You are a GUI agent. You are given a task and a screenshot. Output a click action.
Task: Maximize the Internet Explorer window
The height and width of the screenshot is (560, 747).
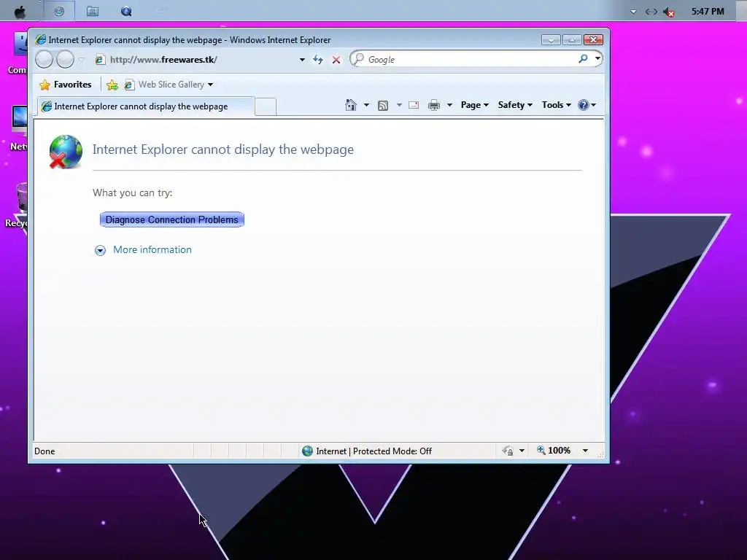coord(572,40)
